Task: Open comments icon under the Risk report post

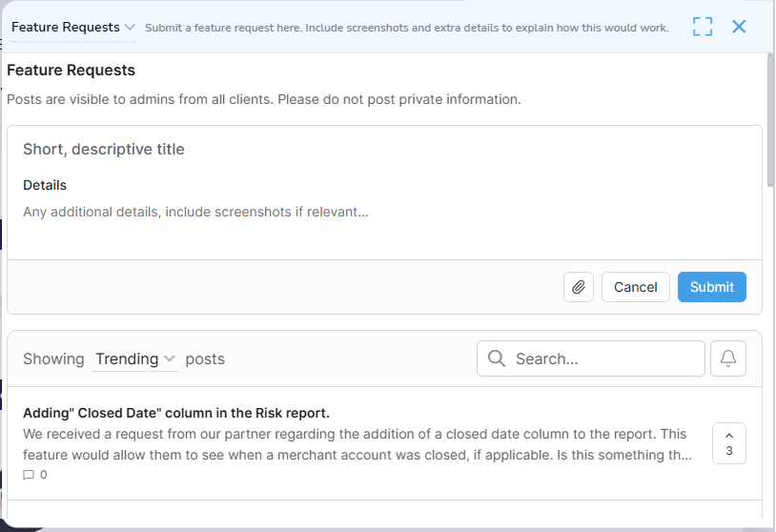Action: (x=29, y=475)
